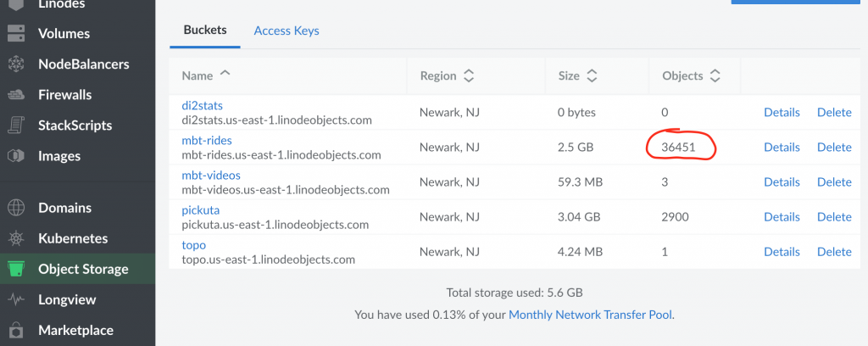Sort buckets by Name column arrow
The height and width of the screenshot is (346, 868).
coord(225,74)
